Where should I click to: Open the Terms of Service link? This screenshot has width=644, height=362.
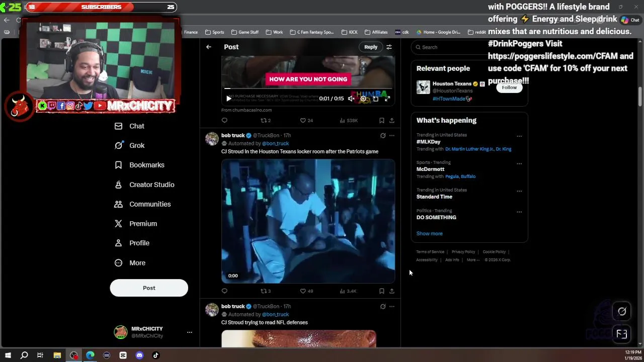pos(430,252)
